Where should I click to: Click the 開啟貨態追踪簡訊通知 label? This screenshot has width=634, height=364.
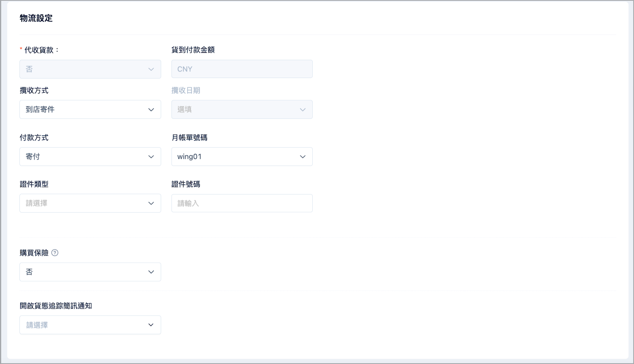56,306
